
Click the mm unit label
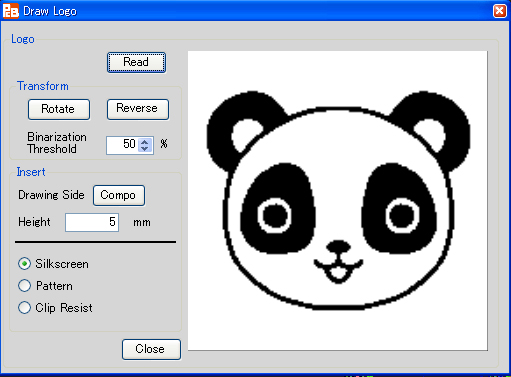point(142,222)
